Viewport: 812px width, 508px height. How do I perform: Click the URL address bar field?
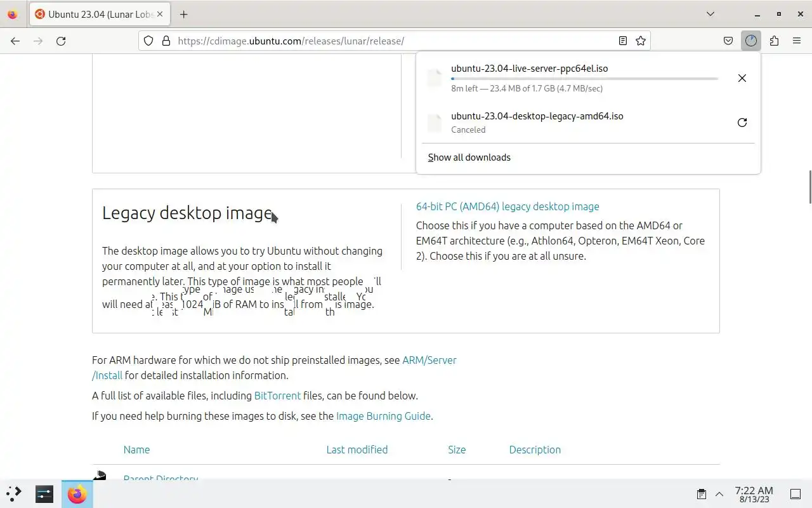[394, 41]
